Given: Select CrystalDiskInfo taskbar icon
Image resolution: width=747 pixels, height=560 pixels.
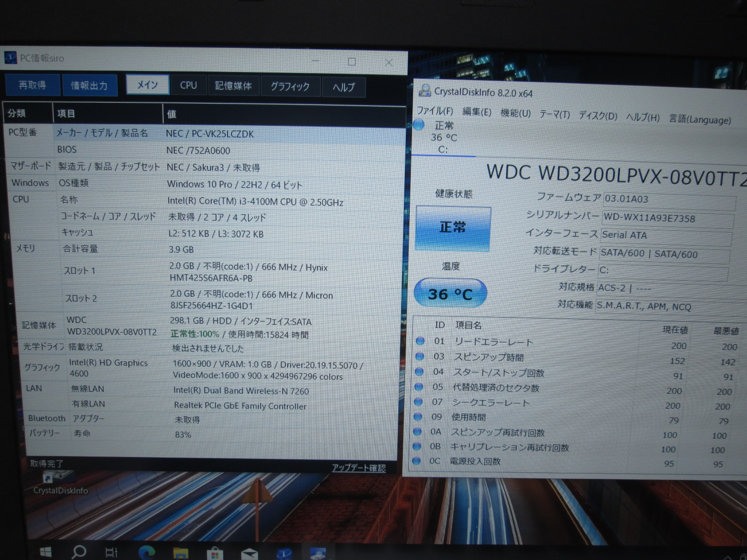Looking at the screenshot, I should [318, 554].
